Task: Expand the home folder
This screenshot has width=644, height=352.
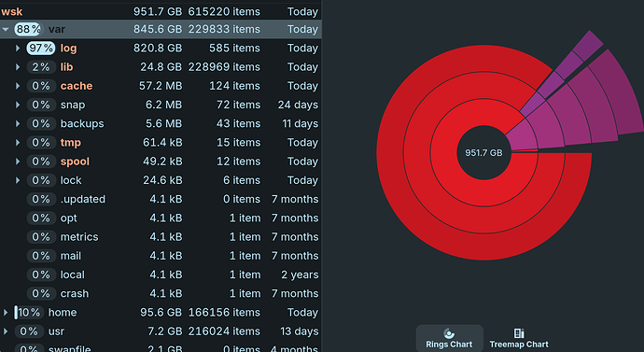Action: tap(6, 313)
